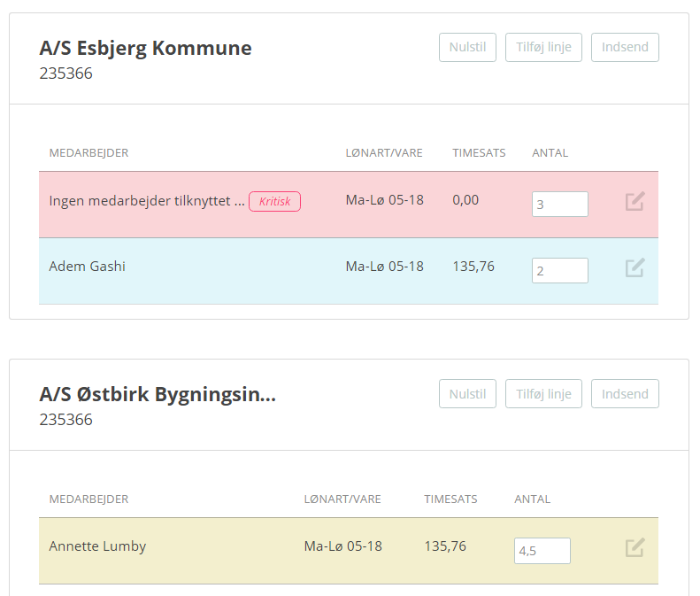Focus the Antal field containing 3
The image size is (700, 596).
tap(560, 205)
